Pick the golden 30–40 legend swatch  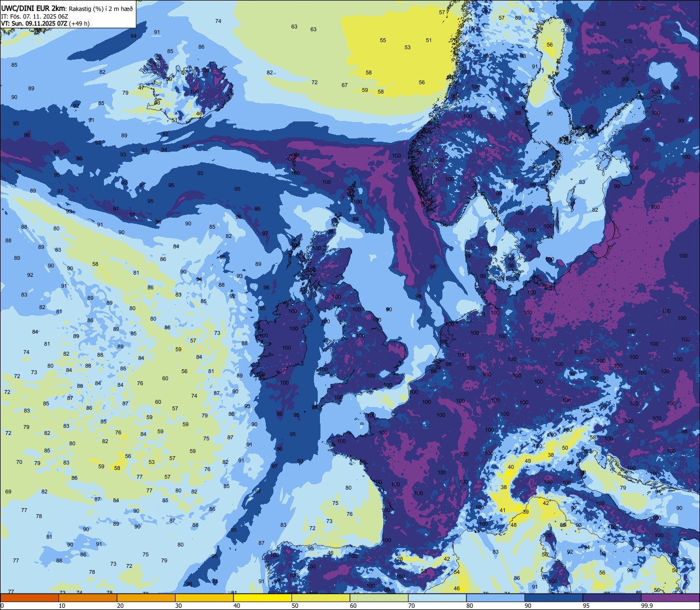[x=204, y=598]
